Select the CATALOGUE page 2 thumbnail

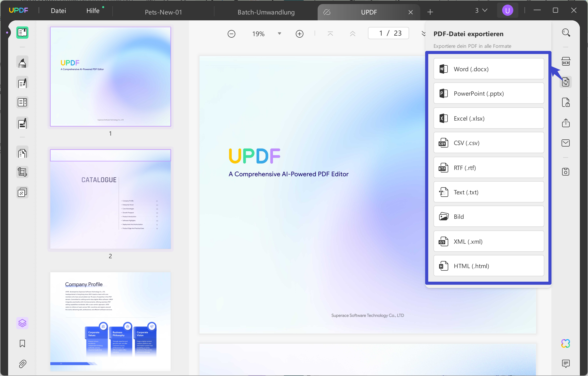tap(111, 199)
